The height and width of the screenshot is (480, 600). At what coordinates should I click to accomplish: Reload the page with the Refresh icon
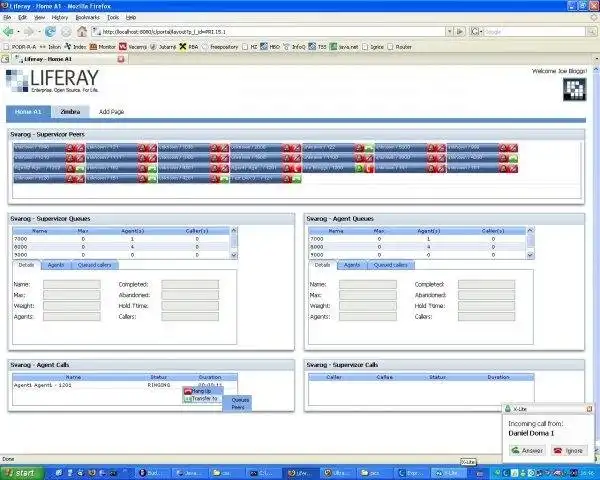(50, 32)
